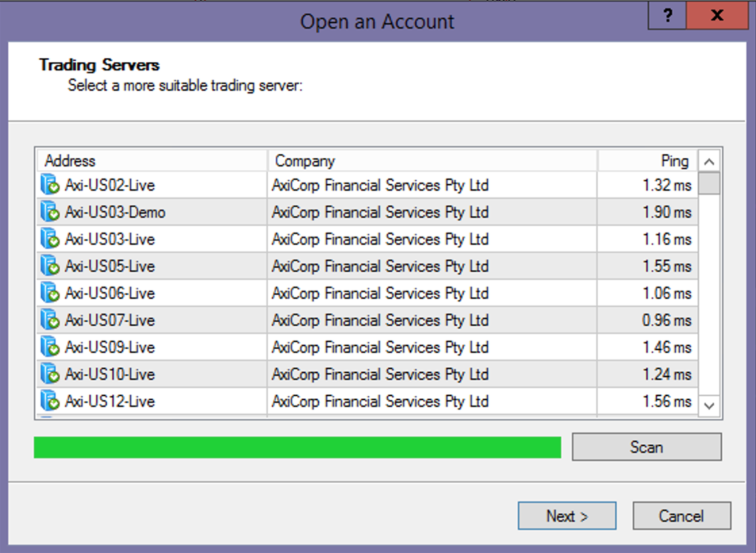Open help with the question mark button
This screenshot has height=553, width=756.
667,16
